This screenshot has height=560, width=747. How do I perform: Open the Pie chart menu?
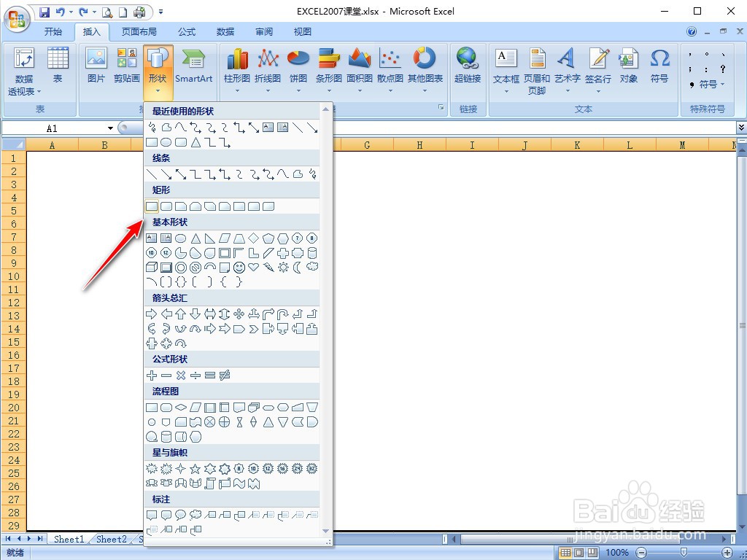(298, 71)
